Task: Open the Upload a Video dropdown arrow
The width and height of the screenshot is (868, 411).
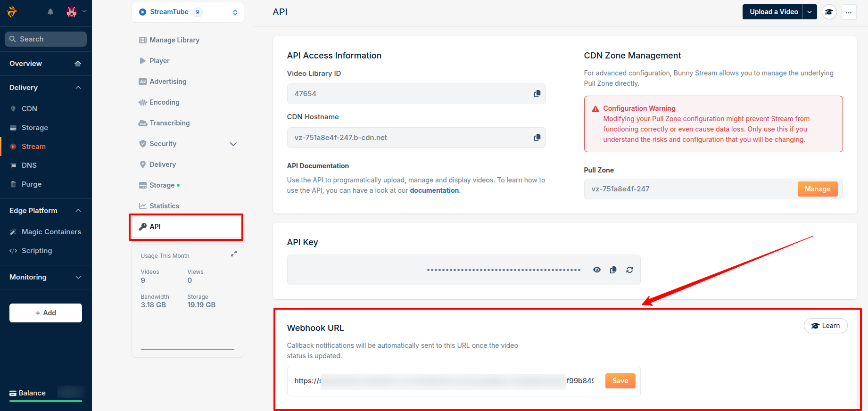Action: [x=810, y=12]
